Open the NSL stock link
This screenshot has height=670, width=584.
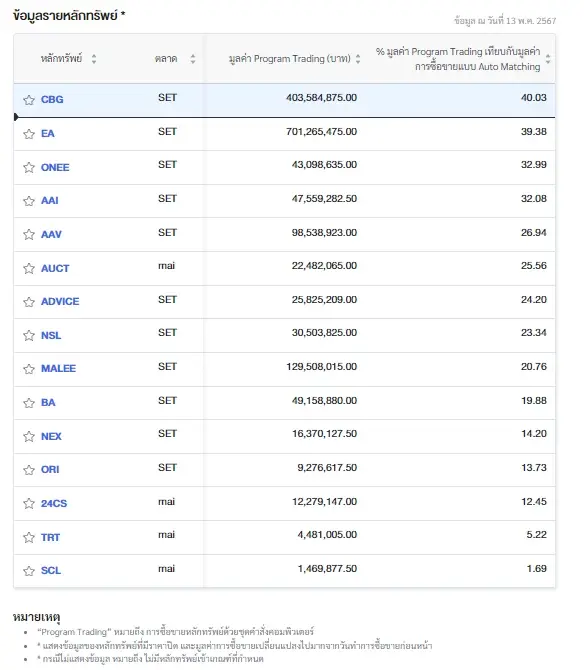pyautogui.click(x=51, y=335)
